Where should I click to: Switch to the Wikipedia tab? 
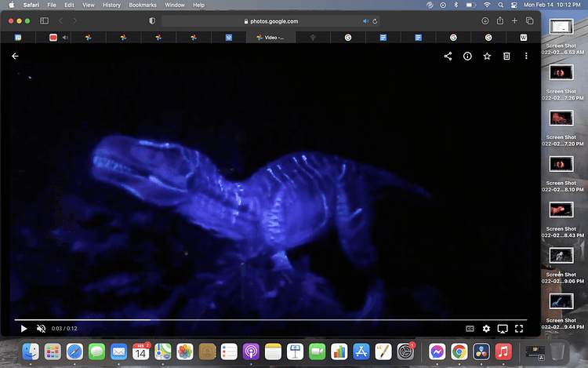click(524, 38)
